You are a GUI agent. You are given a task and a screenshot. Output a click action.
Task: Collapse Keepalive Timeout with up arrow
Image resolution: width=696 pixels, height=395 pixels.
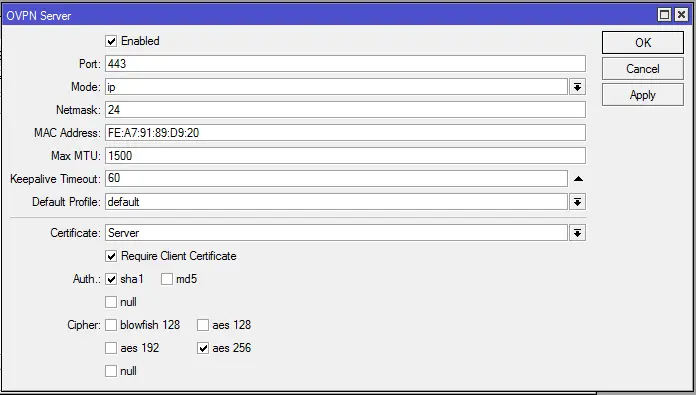[x=578, y=179]
